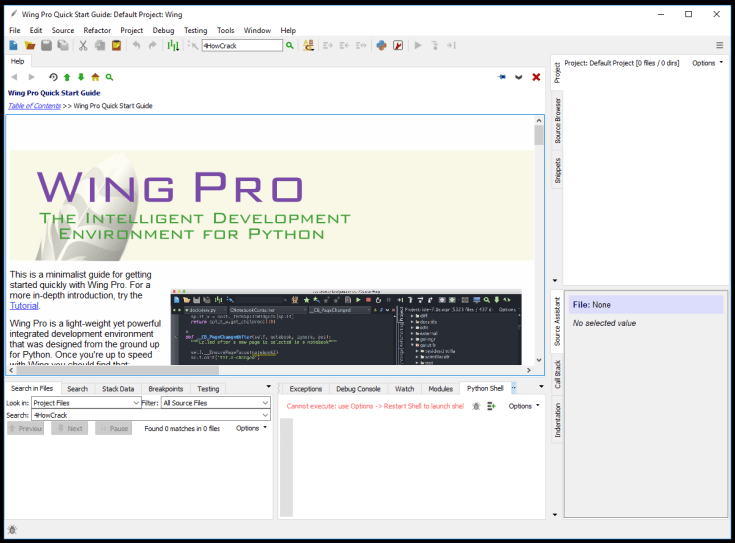Click the green toolbar search magnifier

pyautogui.click(x=290, y=45)
